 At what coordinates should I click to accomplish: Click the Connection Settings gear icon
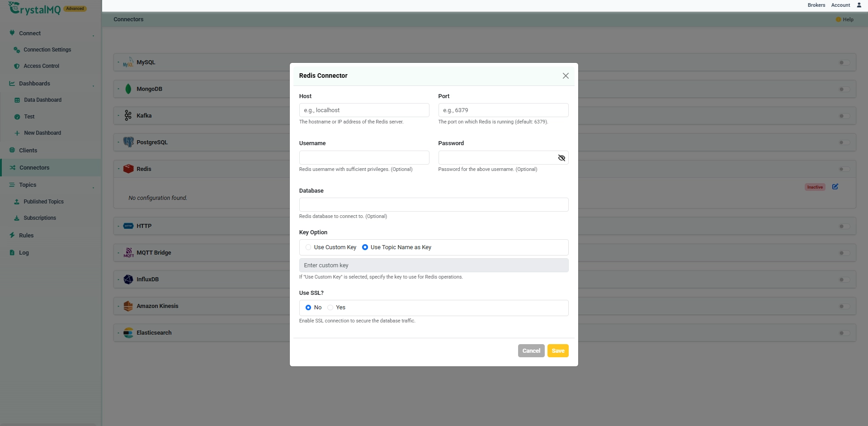(17, 50)
